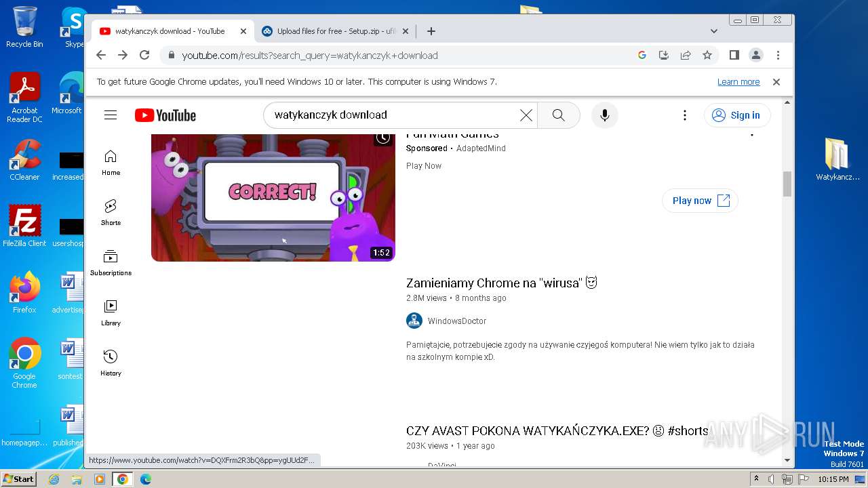Click the page vertical scrollbar thumb
The image size is (868, 488).
click(x=787, y=184)
